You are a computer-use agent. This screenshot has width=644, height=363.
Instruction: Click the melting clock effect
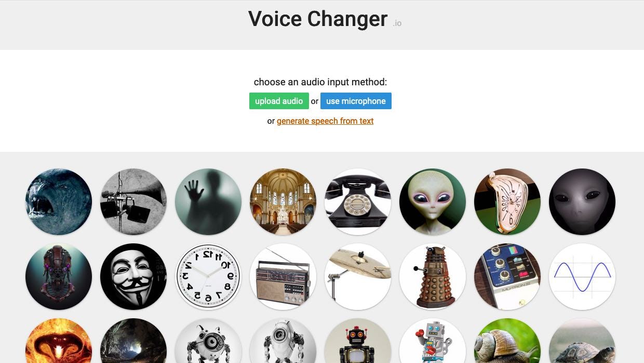click(x=507, y=202)
